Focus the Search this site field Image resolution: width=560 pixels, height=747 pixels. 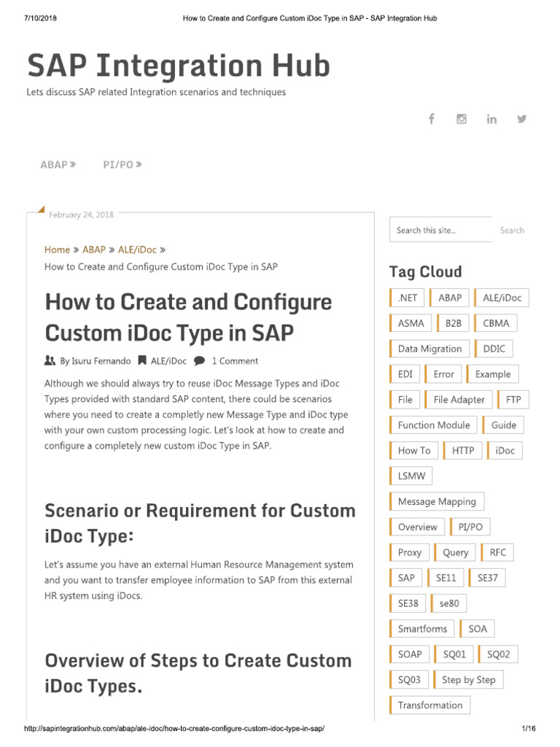[440, 230]
